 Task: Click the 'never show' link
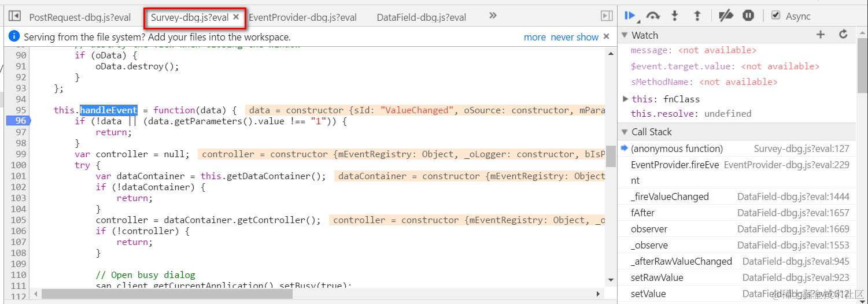click(x=574, y=37)
